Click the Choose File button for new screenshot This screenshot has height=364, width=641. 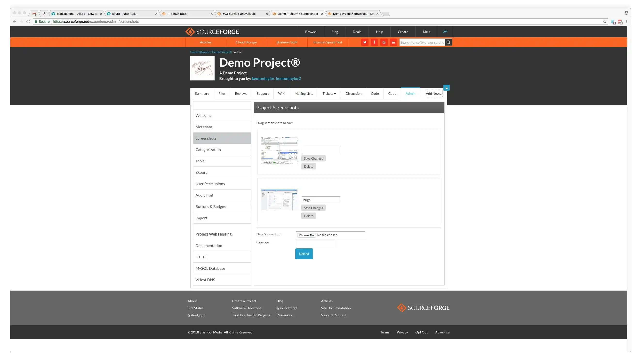[306, 235]
